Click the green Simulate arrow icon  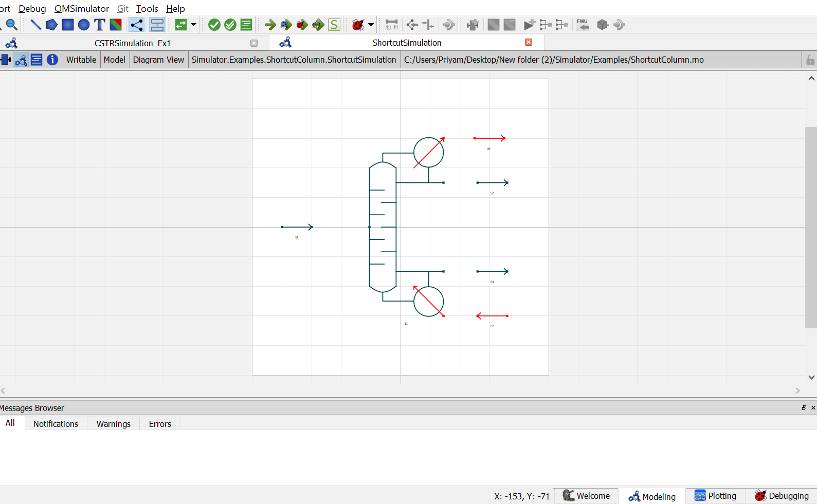(270, 24)
